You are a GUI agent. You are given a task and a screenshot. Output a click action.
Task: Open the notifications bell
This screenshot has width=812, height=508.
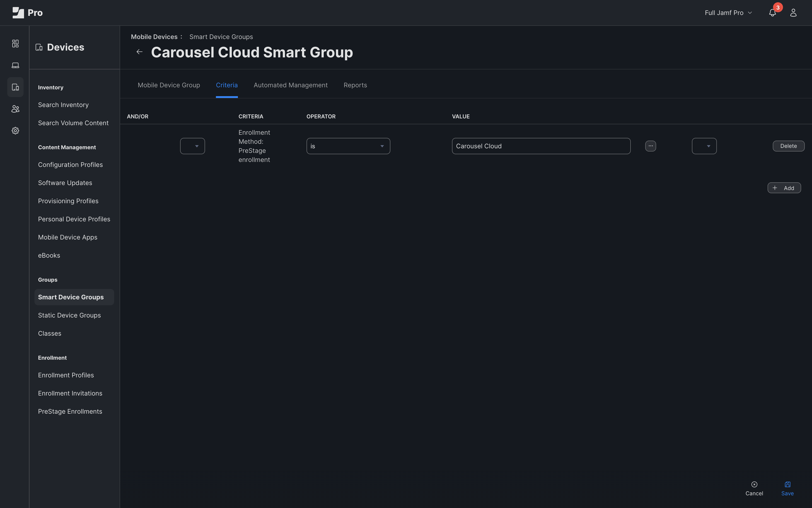point(772,13)
